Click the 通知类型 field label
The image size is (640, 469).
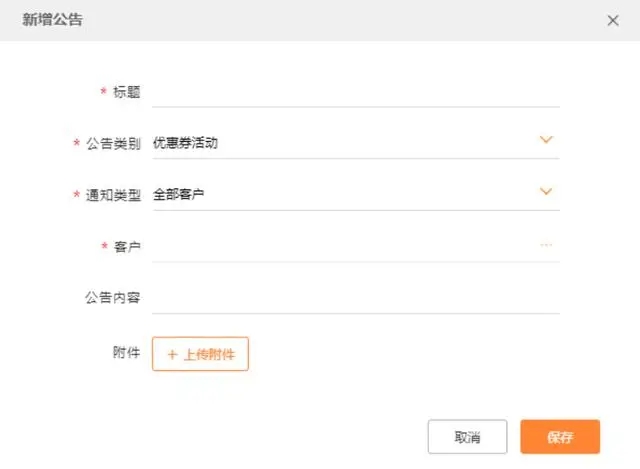[x=113, y=195]
